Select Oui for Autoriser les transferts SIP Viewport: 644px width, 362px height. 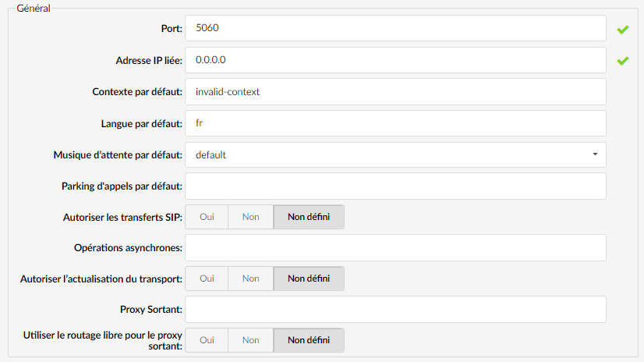tap(207, 217)
